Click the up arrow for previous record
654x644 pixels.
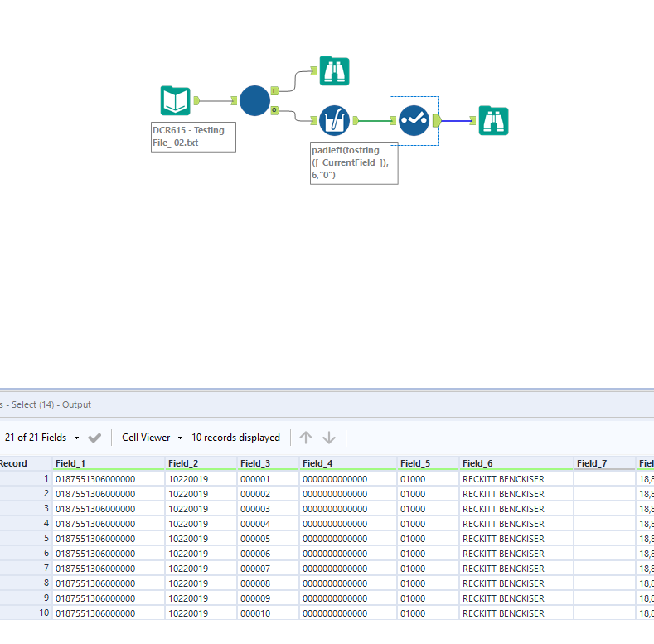[x=306, y=438]
